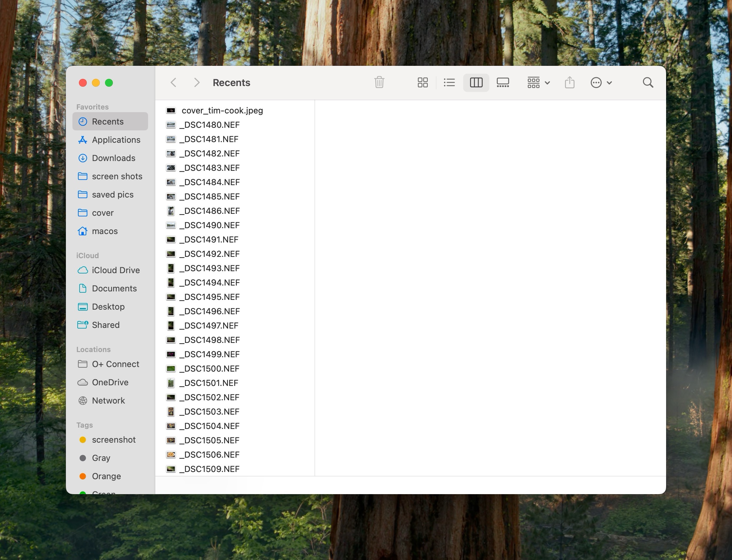Click thumbnail of _DSC1499.NEF
Viewport: 732px width, 560px height.
click(x=171, y=354)
